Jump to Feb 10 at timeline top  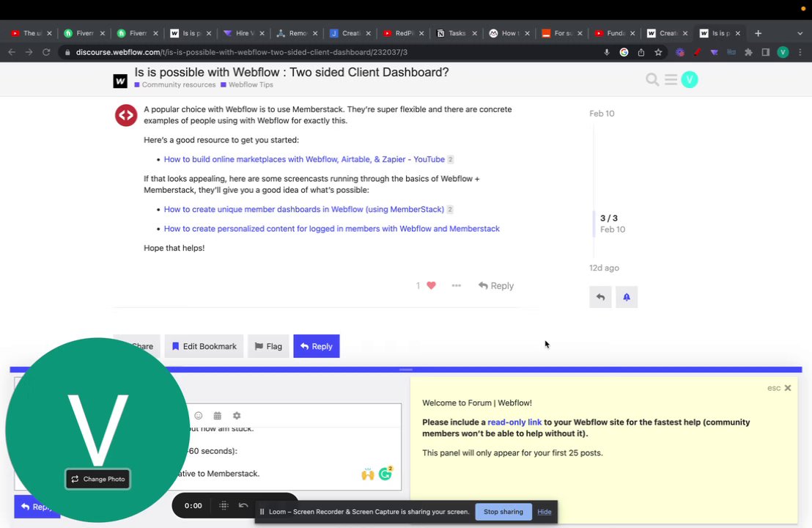(602, 114)
